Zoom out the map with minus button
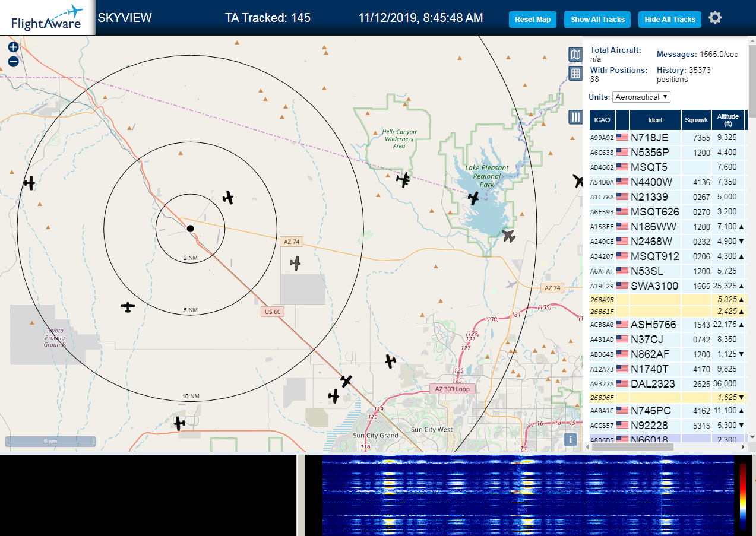This screenshot has width=756, height=536. (x=13, y=61)
